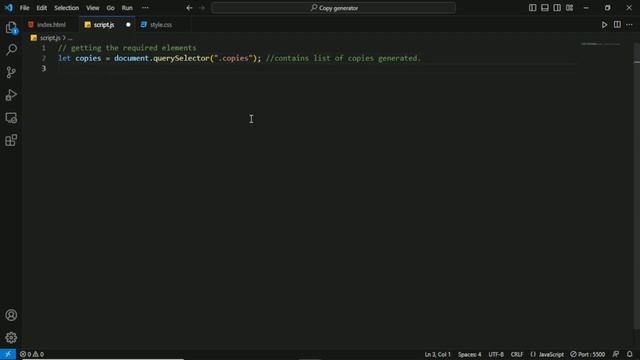This screenshot has height=360, width=640.
Task: Click the remote window indicator in status bar
Action: (8, 354)
